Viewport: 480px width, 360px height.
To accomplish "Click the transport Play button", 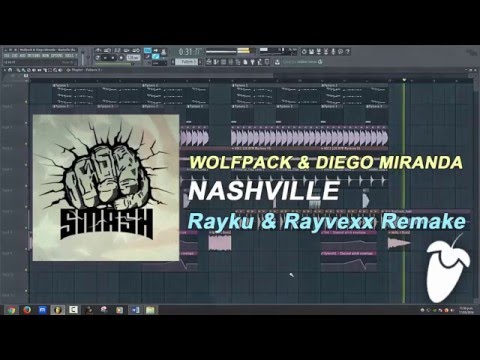I will pyautogui.click(x=105, y=58).
